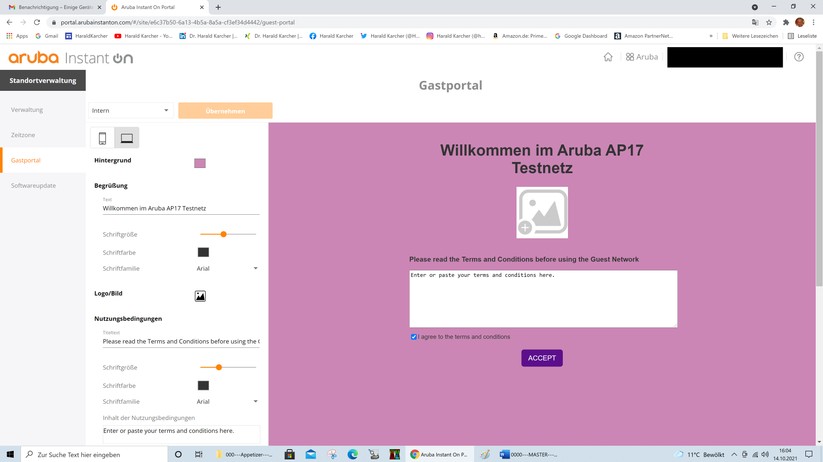Viewport: 823px width, 462px height.
Task: Pick the Nutzungsbedingungen Schriftfarbe color swatch
Action: [203, 386]
